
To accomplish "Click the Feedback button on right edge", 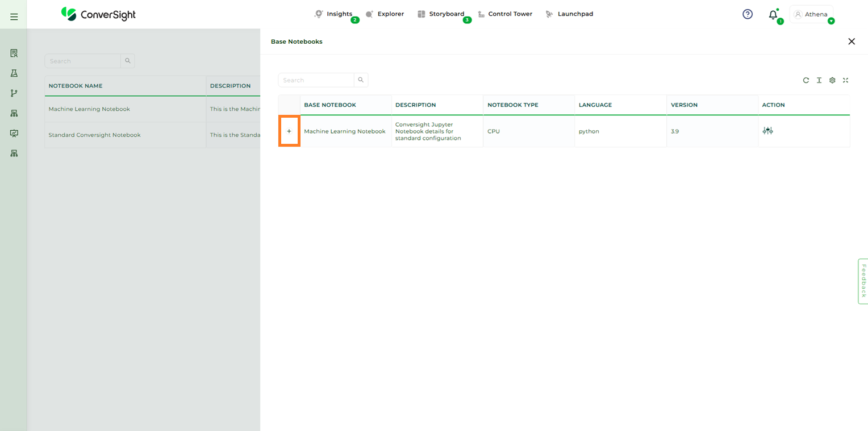I will (x=863, y=281).
